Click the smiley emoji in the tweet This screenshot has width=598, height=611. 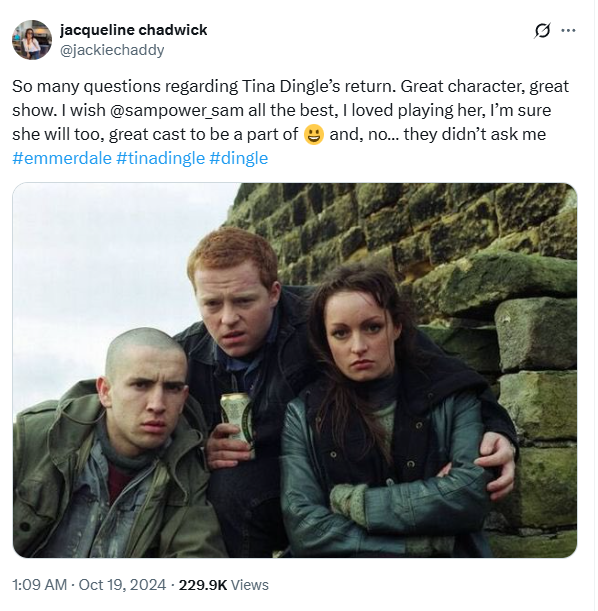314,135
